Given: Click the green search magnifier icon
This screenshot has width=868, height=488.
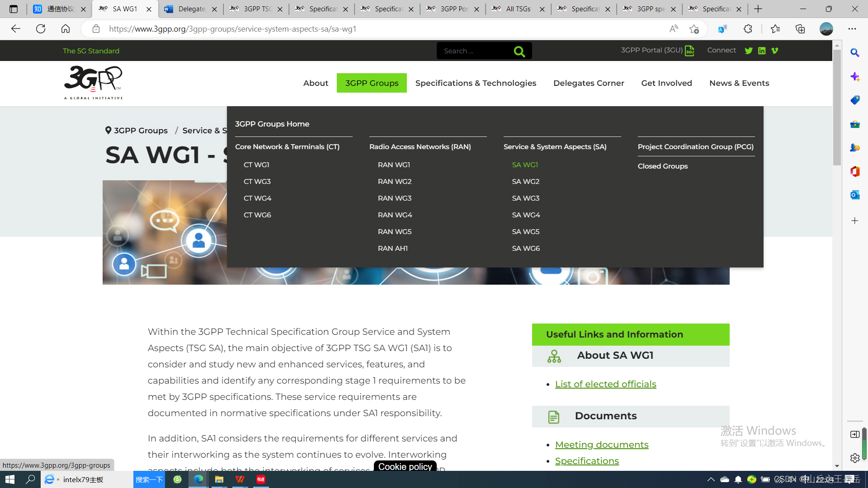Looking at the screenshot, I should tap(519, 52).
